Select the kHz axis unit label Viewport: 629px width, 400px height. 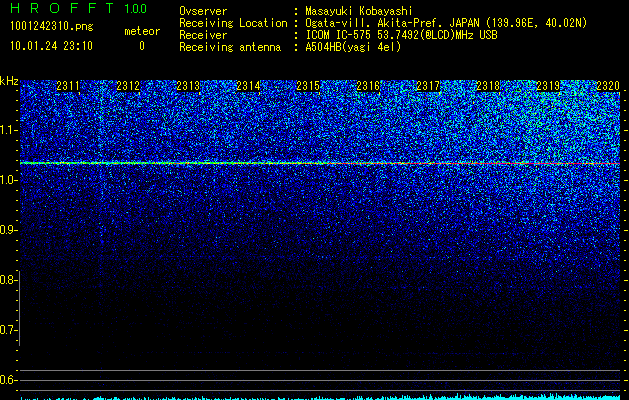point(9,81)
